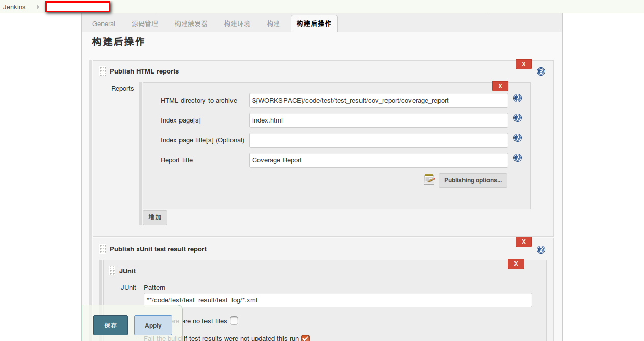
Task: Click the breadcrumb arrow after Jenkins
Action: pos(38,7)
